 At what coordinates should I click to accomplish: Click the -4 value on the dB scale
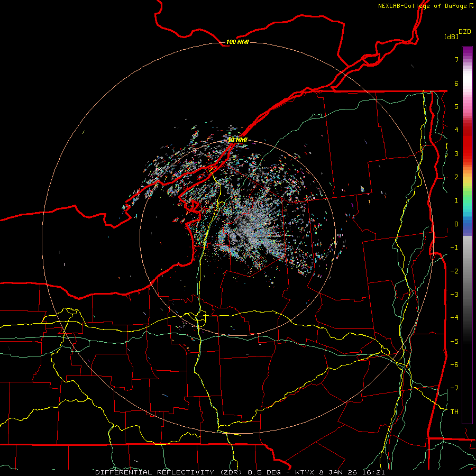click(454, 317)
